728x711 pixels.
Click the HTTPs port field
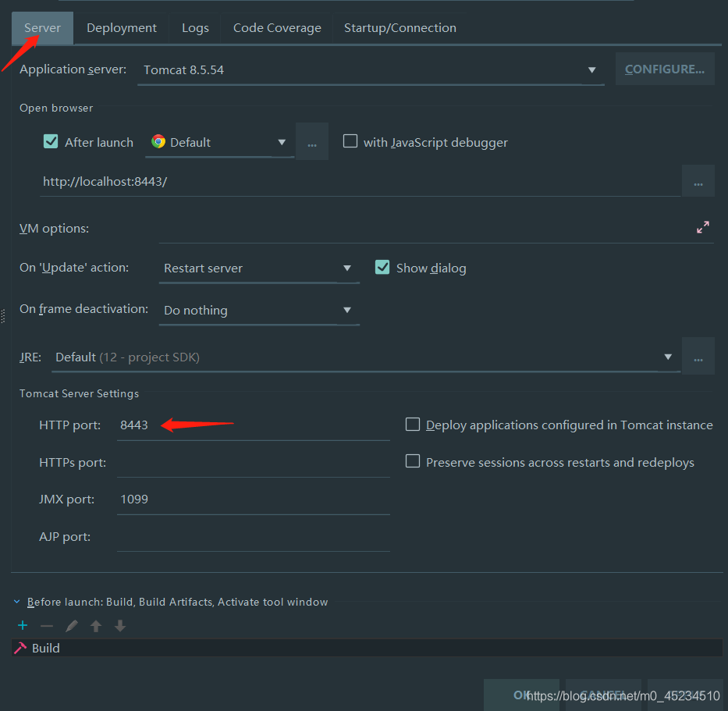[x=253, y=463]
